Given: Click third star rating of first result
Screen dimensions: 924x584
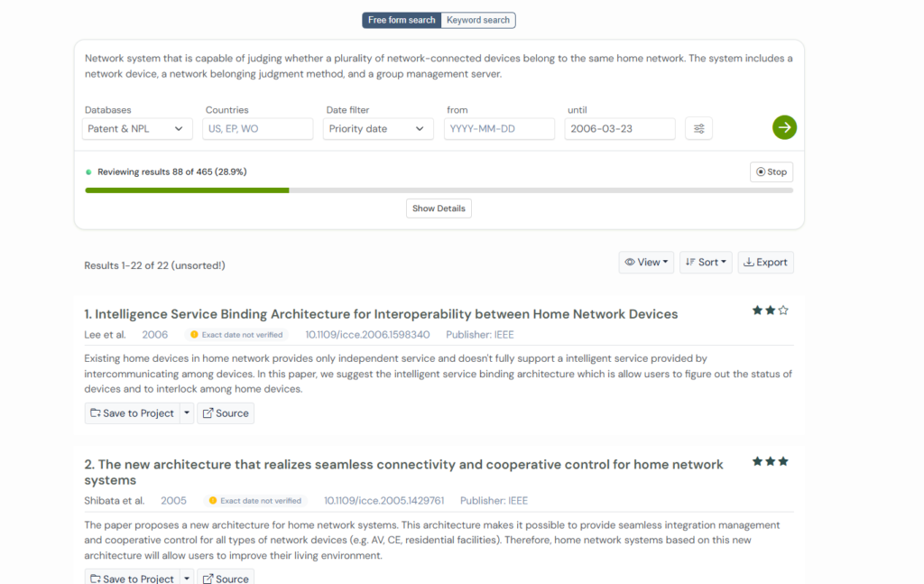Looking at the screenshot, I should (x=783, y=311).
